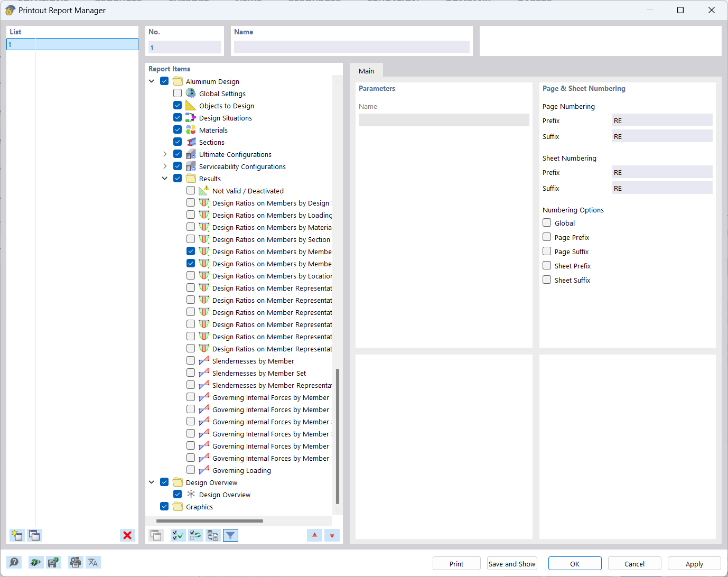Viewport: 728px width, 577px height.
Task: Click the printer settings icon at bottom left
Action: pyautogui.click(x=76, y=562)
